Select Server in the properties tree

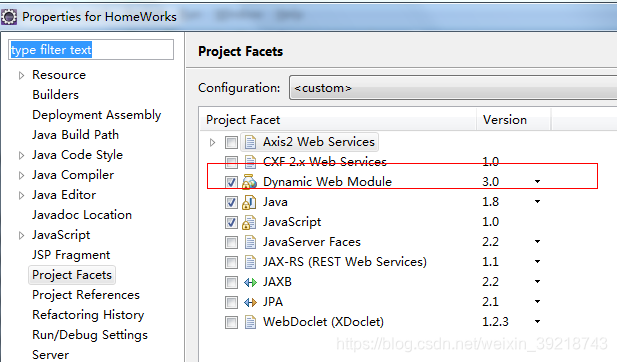50,355
